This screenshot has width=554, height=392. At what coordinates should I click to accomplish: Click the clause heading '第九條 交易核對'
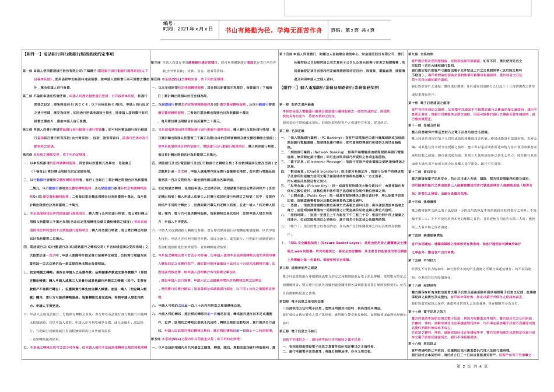tap(421, 54)
